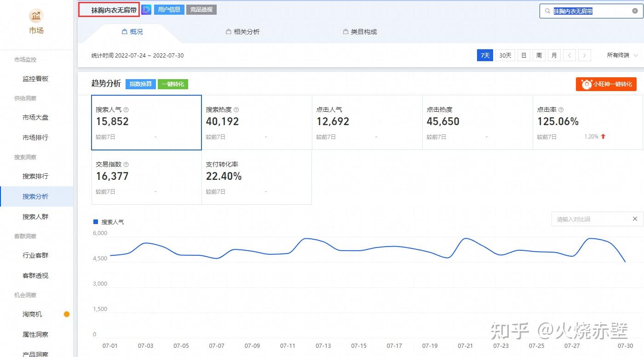Expand the 所有终端 dropdown

pos(623,55)
